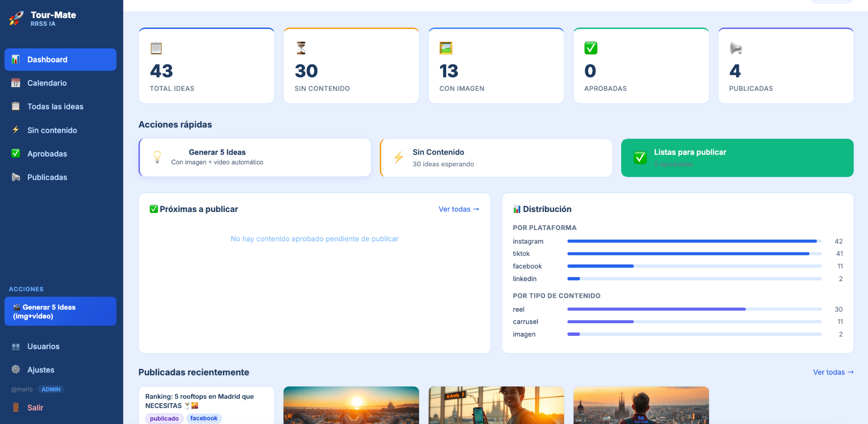Click the green check icon on Aprobadas card

pyautogui.click(x=591, y=48)
